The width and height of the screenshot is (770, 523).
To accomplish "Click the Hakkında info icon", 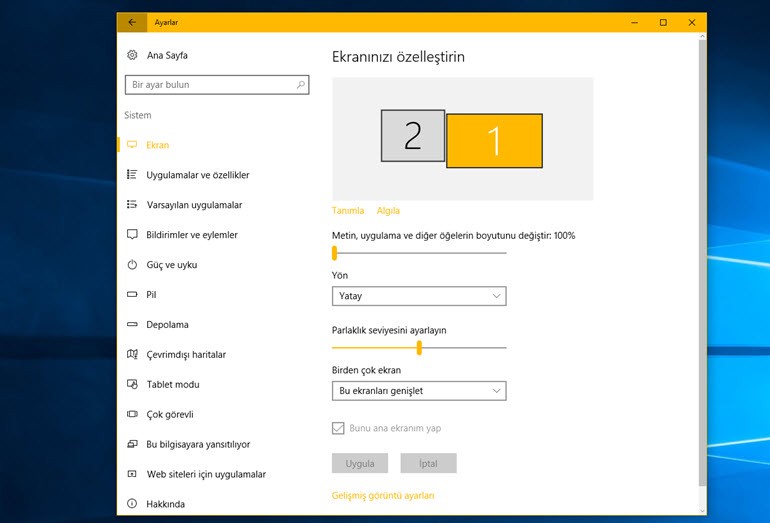I will [x=132, y=504].
